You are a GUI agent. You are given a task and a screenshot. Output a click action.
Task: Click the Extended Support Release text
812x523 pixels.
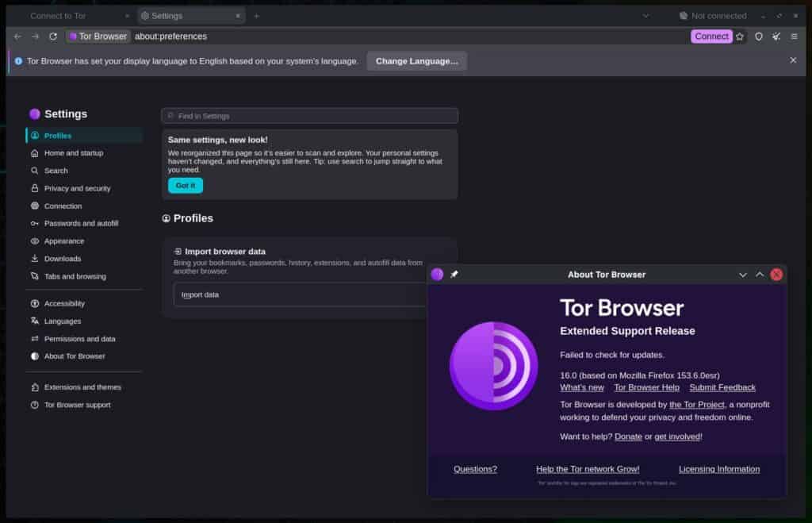[x=627, y=331]
